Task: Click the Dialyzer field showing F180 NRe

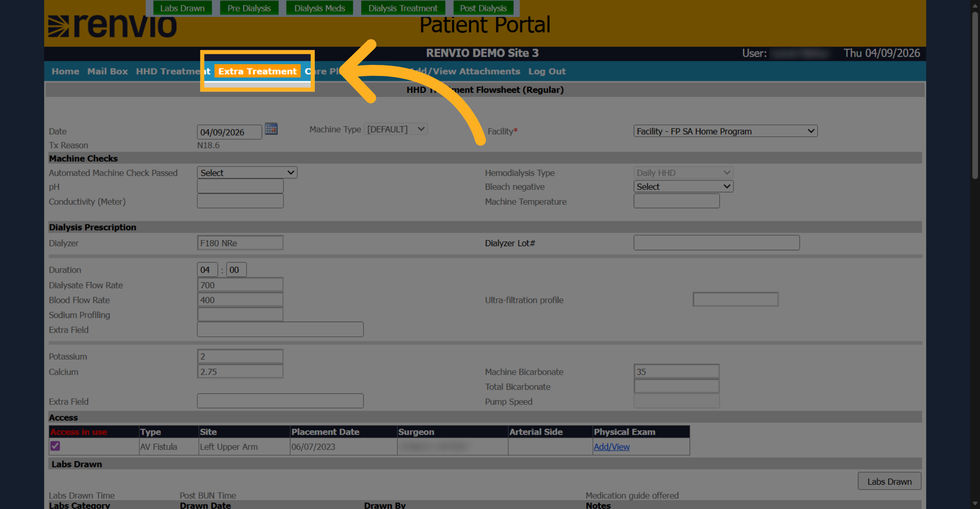Action: tap(240, 243)
